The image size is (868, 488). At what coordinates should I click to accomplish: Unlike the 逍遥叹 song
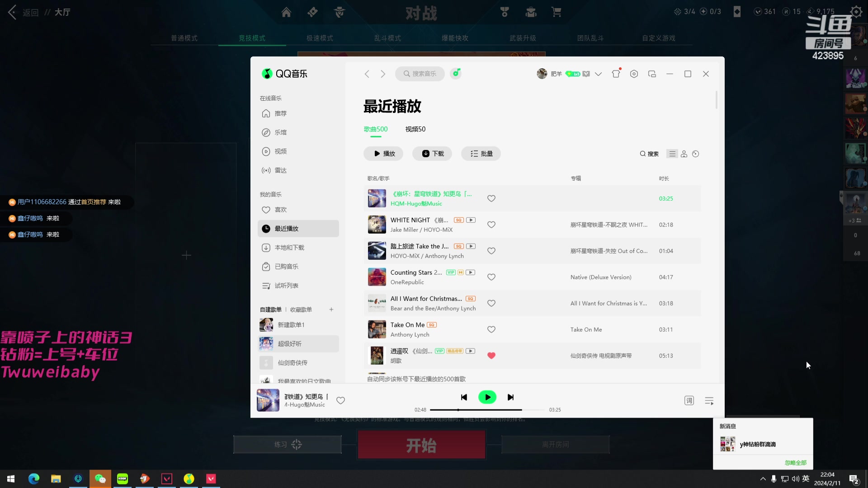click(491, 356)
